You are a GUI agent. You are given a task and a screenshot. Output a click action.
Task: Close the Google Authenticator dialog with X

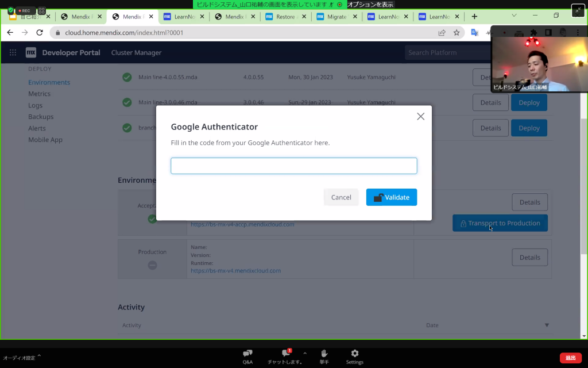tap(420, 117)
